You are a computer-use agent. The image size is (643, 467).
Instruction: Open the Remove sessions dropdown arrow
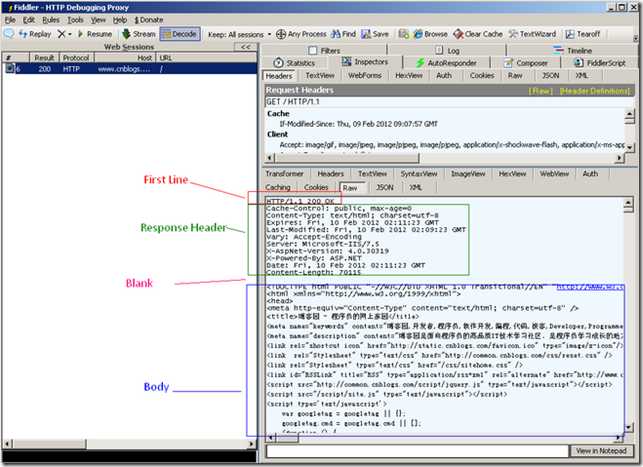[x=70, y=34]
